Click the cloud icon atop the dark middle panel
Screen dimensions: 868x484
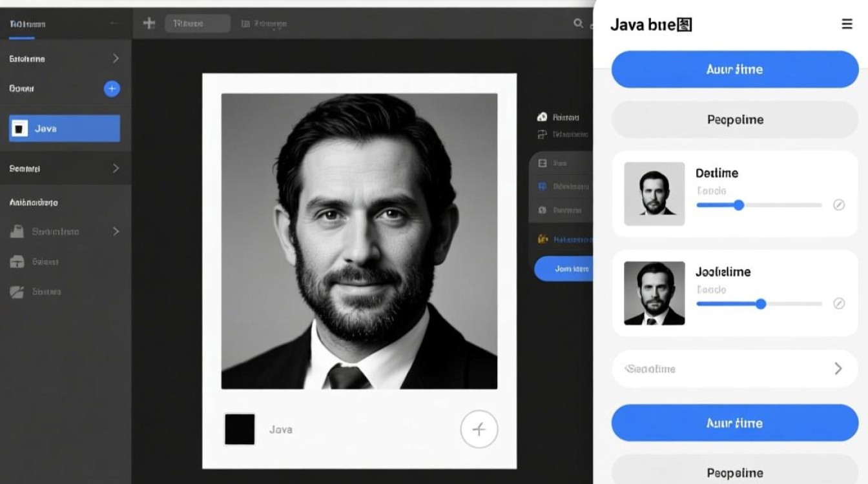(x=542, y=117)
